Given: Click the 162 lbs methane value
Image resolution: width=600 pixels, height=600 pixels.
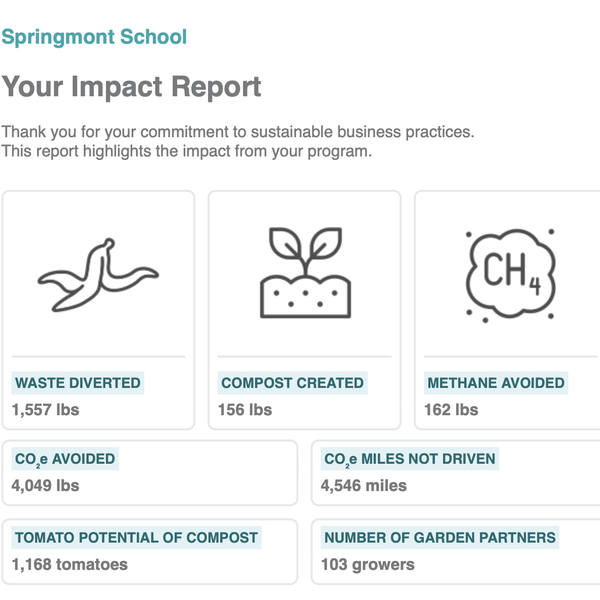Looking at the screenshot, I should (452, 410).
